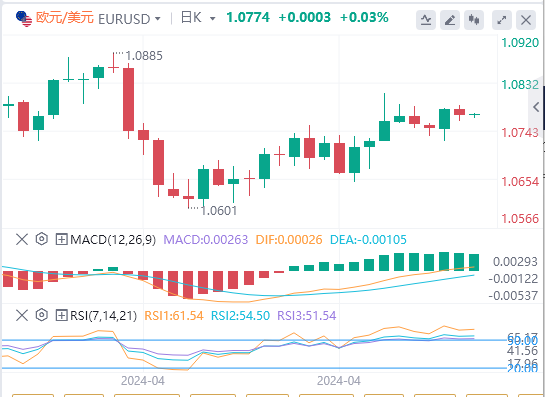Expand the chart to fullscreen

tap(502, 20)
